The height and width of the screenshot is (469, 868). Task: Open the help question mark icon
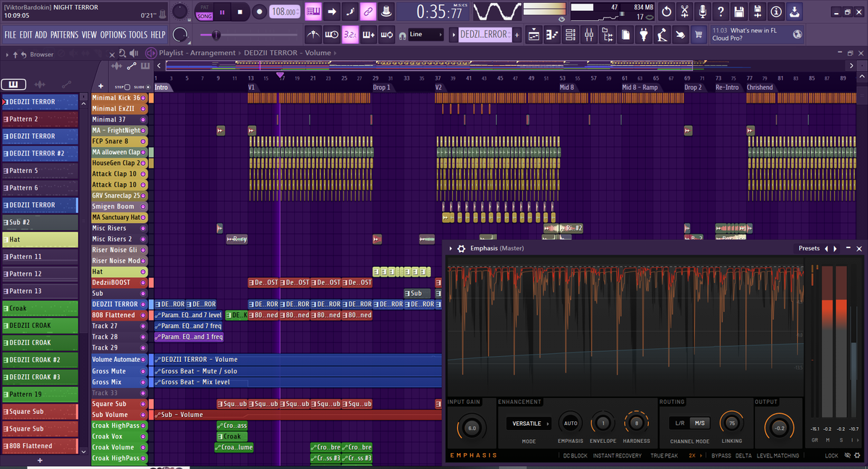coord(720,12)
